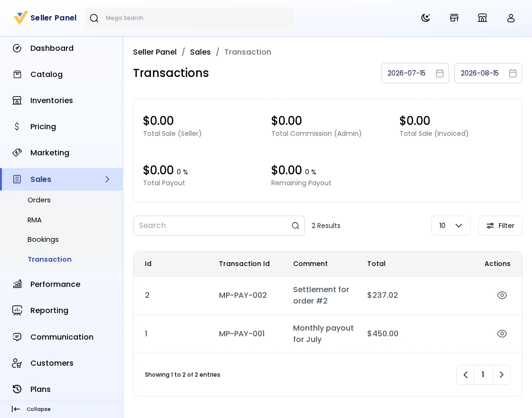Sort by the Id column header
This screenshot has height=418, width=532.
[x=148, y=264]
